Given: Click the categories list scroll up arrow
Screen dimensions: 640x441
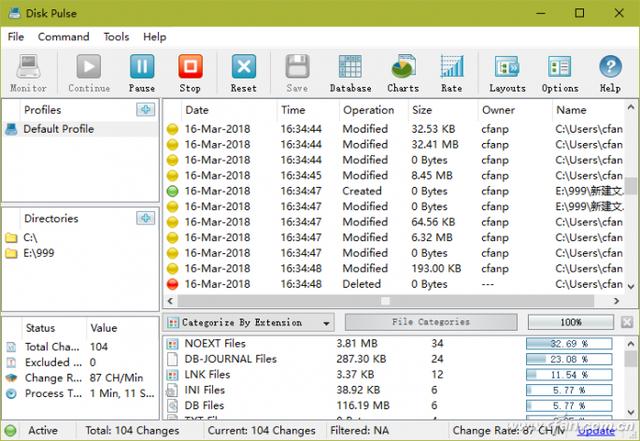Looking at the screenshot, I should 631,344.
